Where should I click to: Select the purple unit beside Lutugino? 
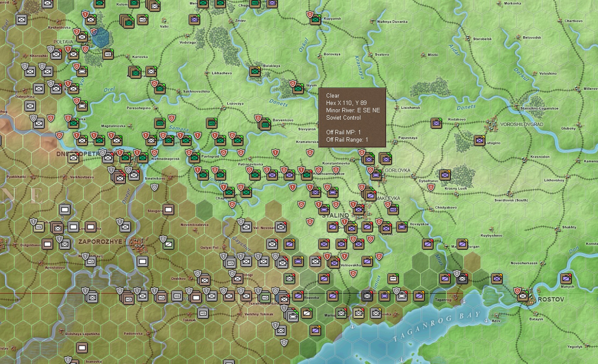[x=480, y=140]
